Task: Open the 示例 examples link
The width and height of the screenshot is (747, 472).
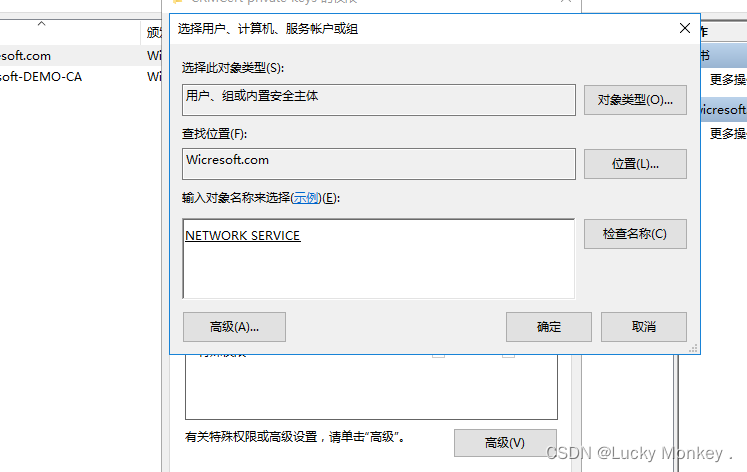Action: pyautogui.click(x=305, y=198)
